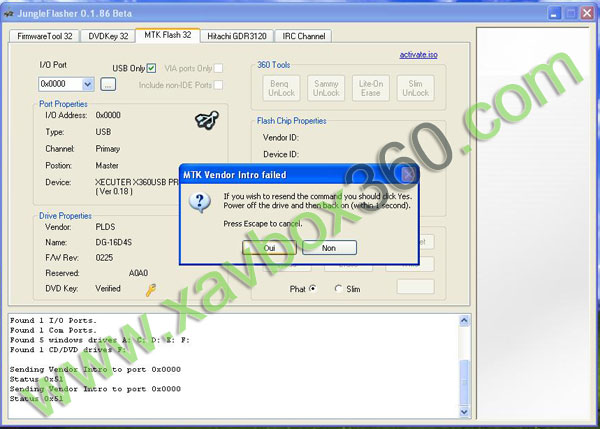Click the Vendor ID label in Flash Chip Properties
600x429 pixels.
coord(281,137)
